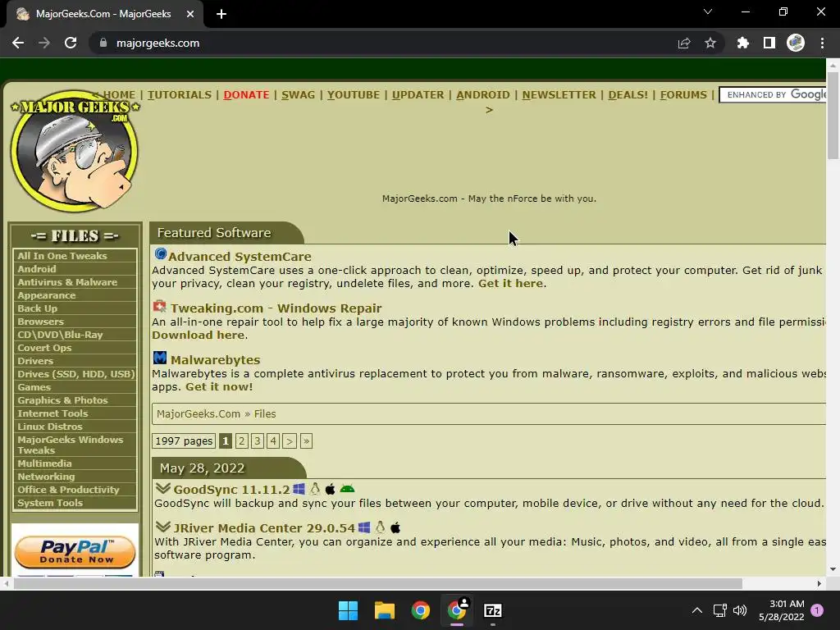Open the Windows Start menu

point(348,610)
